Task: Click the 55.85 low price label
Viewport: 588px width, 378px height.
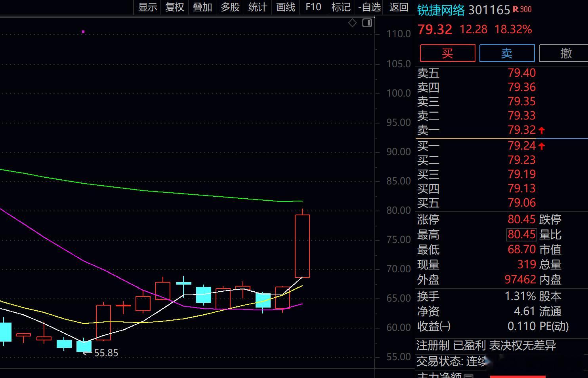Action: pyautogui.click(x=106, y=353)
